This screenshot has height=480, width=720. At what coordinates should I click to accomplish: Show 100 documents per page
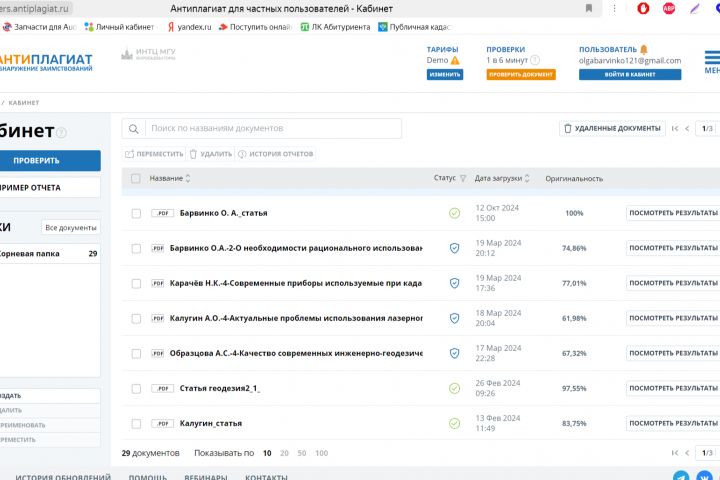point(321,453)
